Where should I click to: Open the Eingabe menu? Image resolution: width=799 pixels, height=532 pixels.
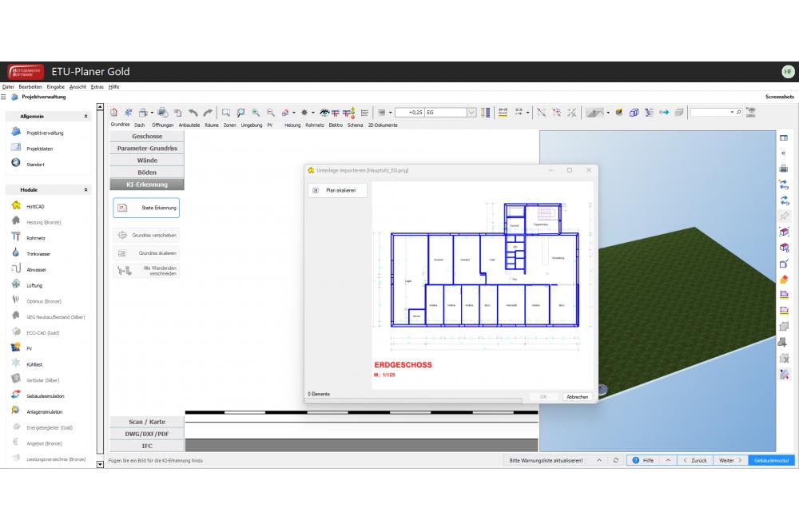click(x=56, y=87)
